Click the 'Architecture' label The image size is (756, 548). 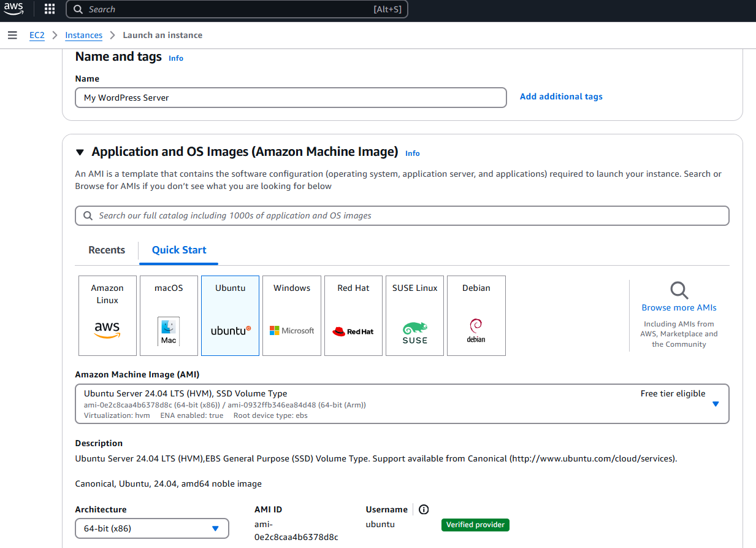click(x=101, y=509)
